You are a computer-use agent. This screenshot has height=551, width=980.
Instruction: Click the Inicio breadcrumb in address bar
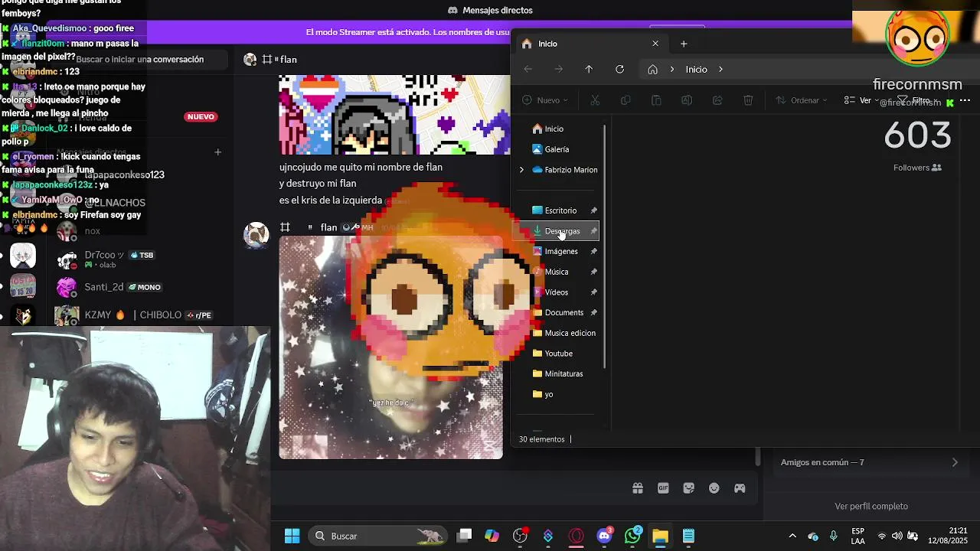[696, 69]
